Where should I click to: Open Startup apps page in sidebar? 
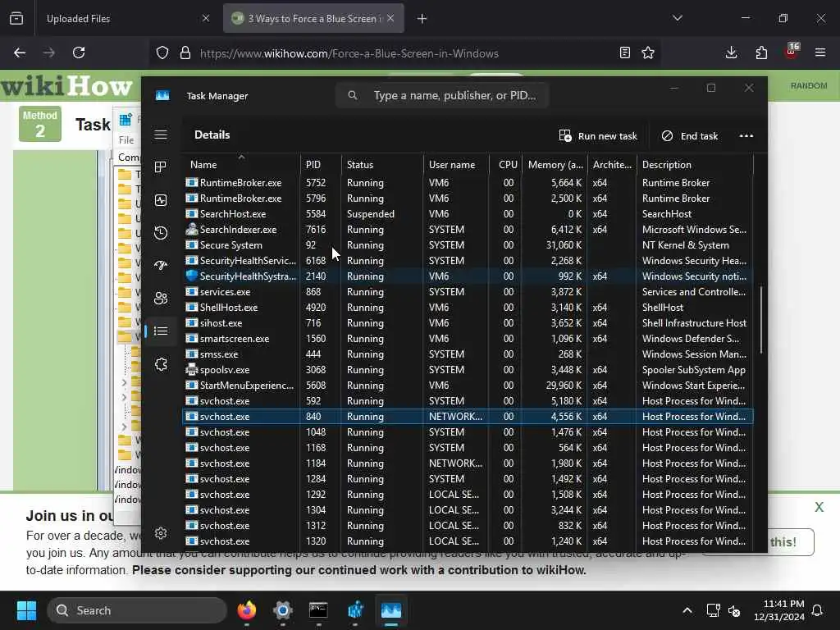(x=161, y=265)
